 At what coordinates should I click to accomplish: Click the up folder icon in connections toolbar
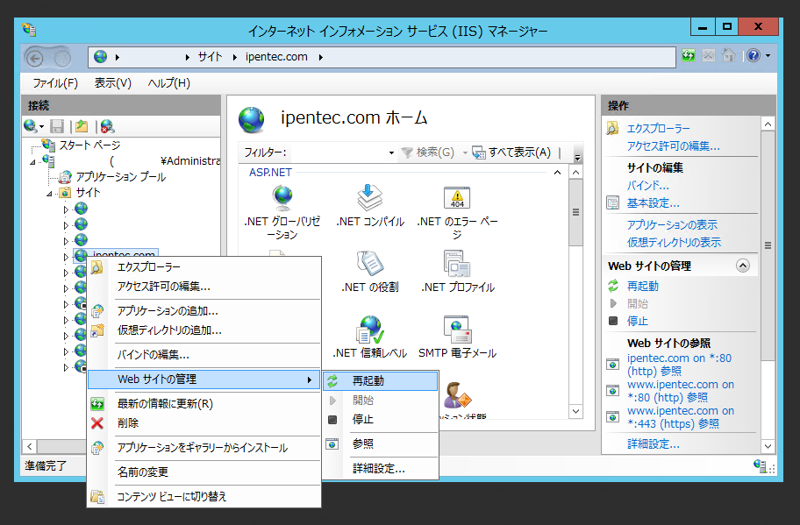(x=82, y=126)
